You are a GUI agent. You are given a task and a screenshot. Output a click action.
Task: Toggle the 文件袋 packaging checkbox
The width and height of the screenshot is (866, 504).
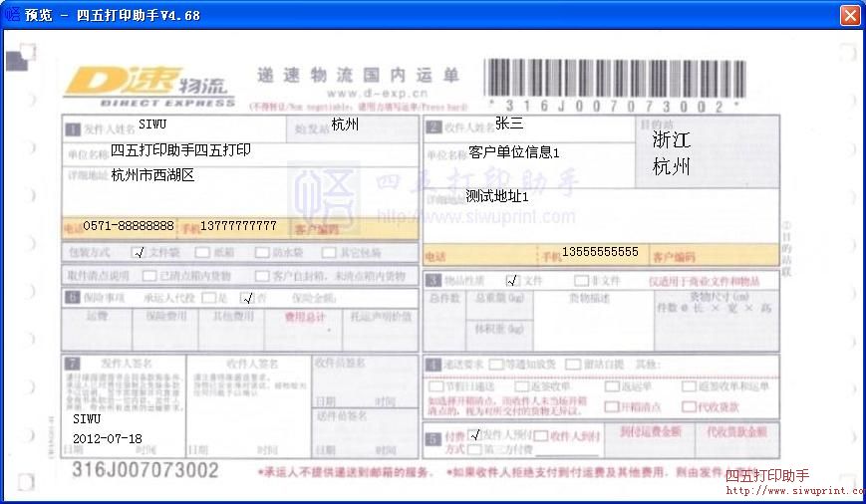139,252
